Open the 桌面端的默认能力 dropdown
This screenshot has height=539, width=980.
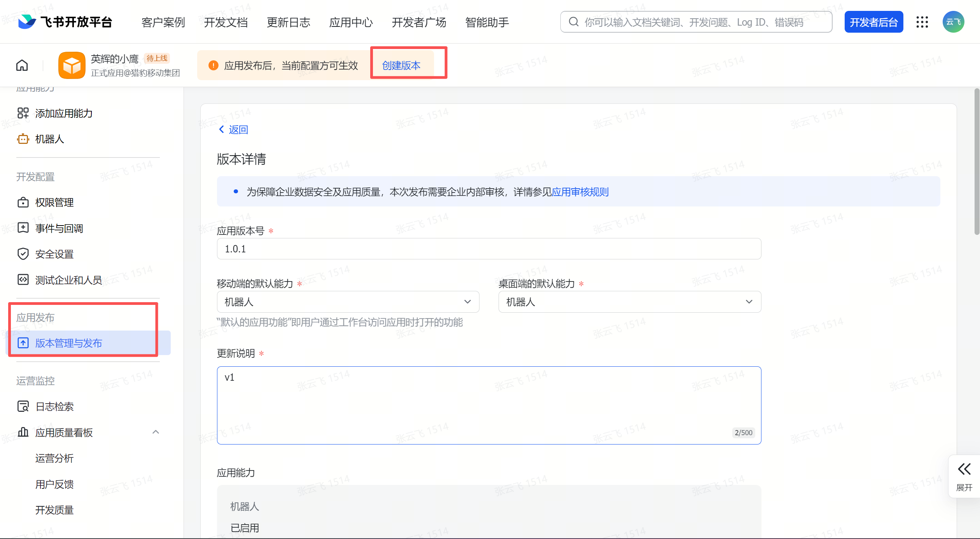click(629, 301)
